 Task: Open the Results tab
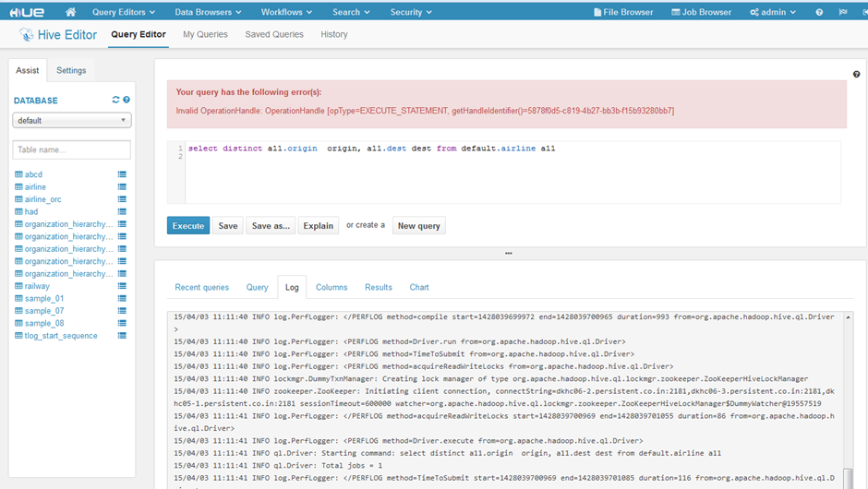click(x=378, y=287)
